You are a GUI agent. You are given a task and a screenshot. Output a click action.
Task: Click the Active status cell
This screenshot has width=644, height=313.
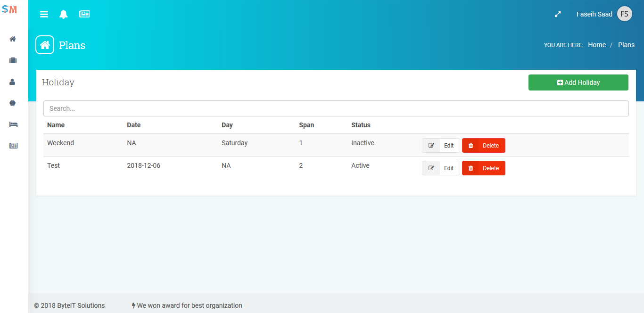(x=360, y=165)
